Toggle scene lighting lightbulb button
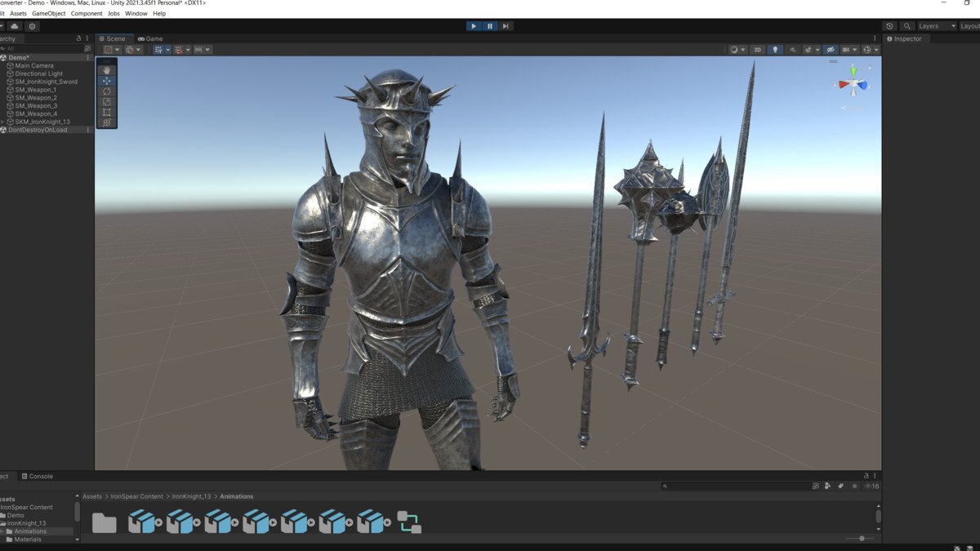Image resolution: width=980 pixels, height=551 pixels. pyautogui.click(x=775, y=50)
